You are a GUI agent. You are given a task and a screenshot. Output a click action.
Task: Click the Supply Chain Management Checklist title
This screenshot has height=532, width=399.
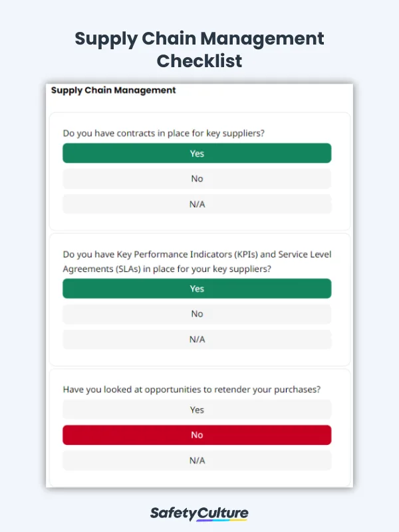click(x=199, y=50)
